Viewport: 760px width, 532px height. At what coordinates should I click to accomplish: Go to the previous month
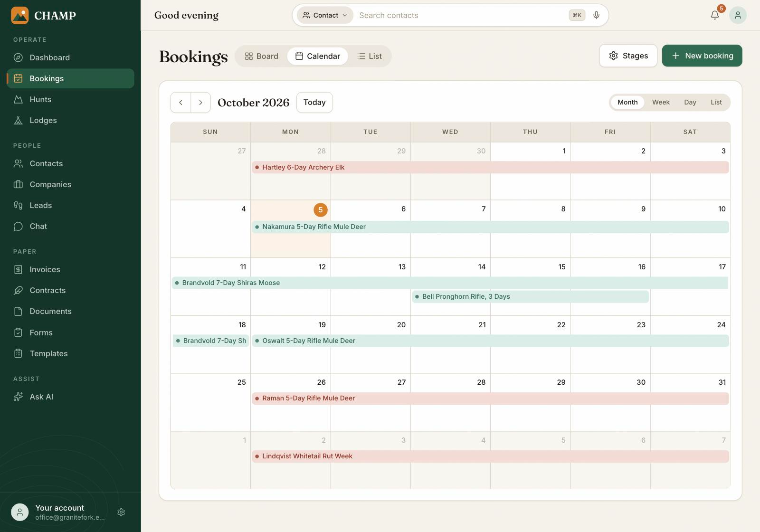click(180, 102)
